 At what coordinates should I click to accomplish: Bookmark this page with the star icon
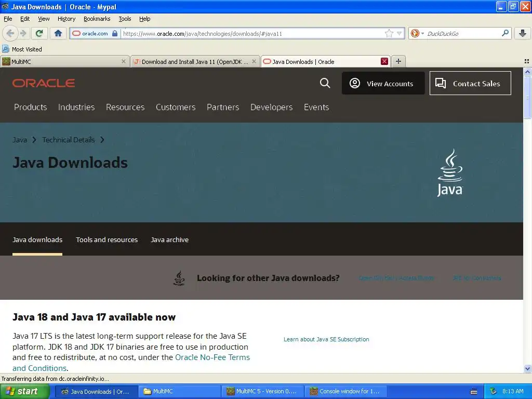tap(389, 33)
